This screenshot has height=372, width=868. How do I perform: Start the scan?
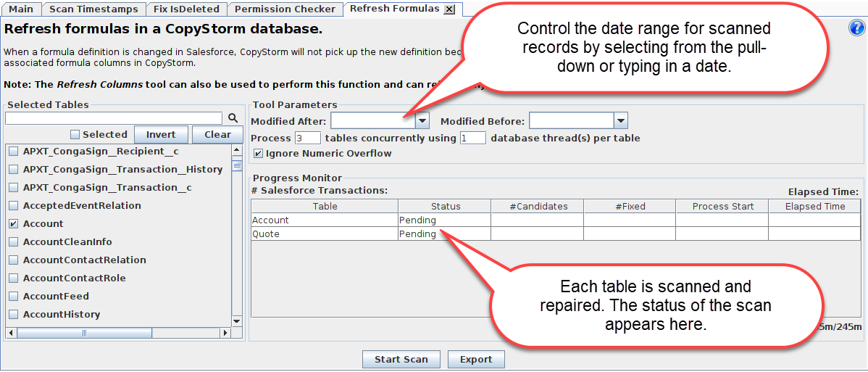[401, 359]
